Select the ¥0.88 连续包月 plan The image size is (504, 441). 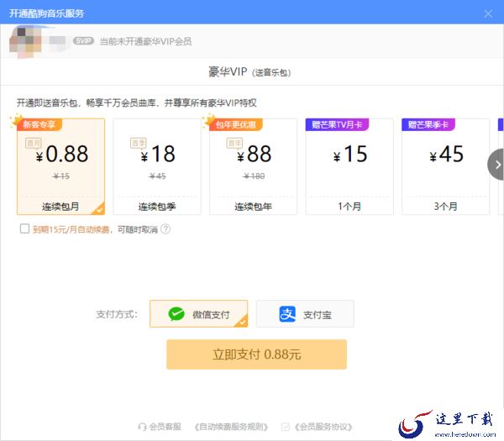pyautogui.click(x=60, y=166)
